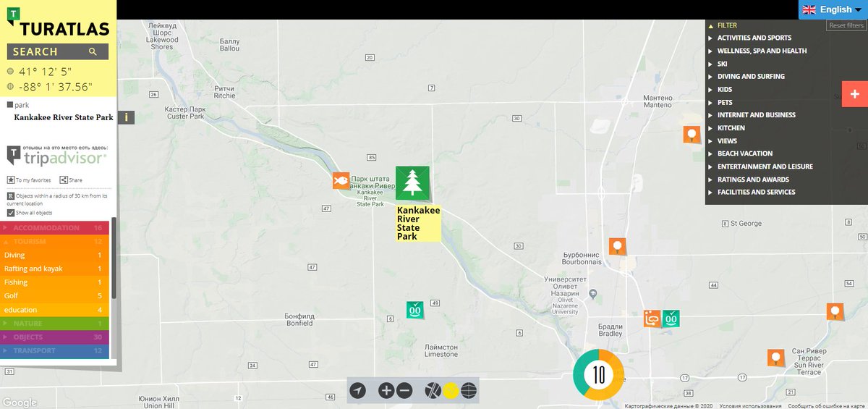Select education in the Tourism list
868x409 pixels.
click(x=54, y=310)
